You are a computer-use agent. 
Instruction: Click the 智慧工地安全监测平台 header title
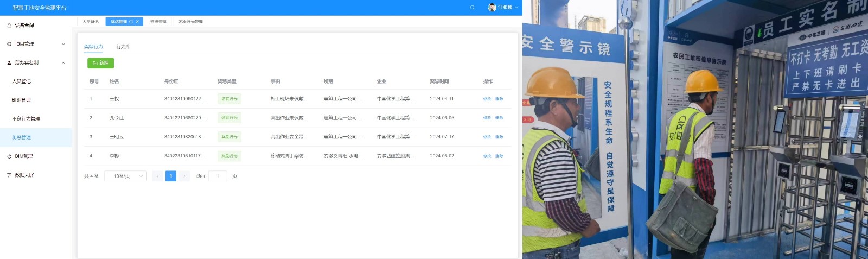pos(40,8)
